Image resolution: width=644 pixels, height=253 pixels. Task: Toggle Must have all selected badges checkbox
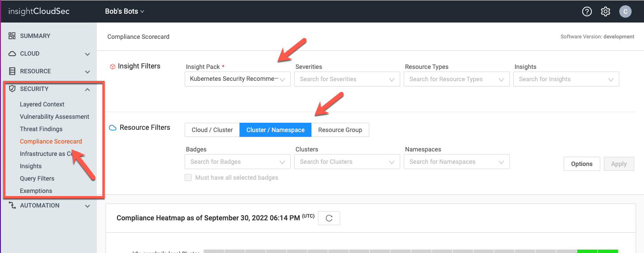[188, 177]
